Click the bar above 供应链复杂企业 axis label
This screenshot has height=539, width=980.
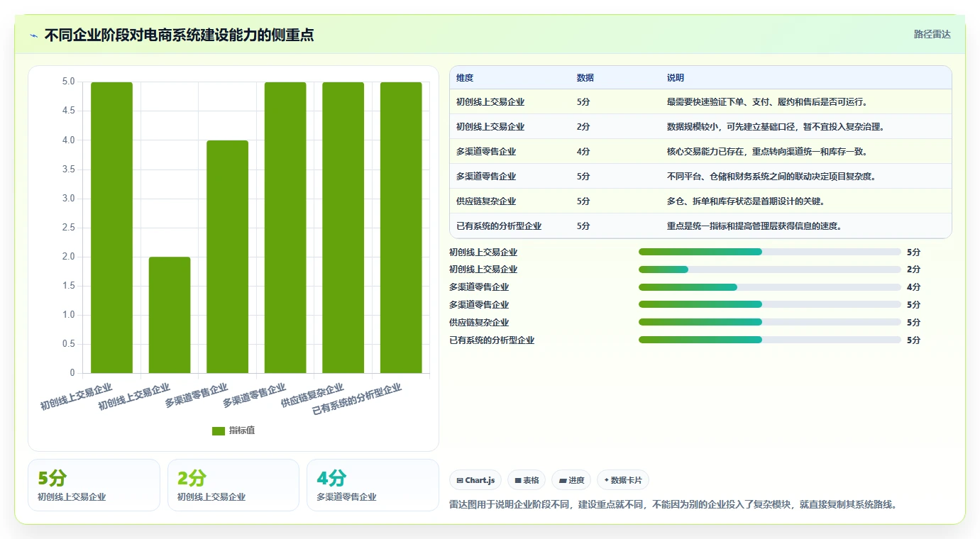343,228
